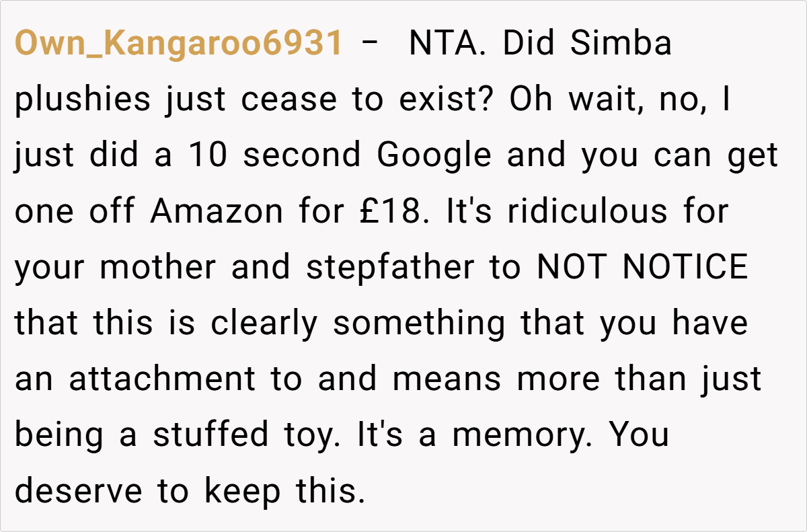Click the word "mother" in the comment
The image size is (807, 532).
(159, 268)
